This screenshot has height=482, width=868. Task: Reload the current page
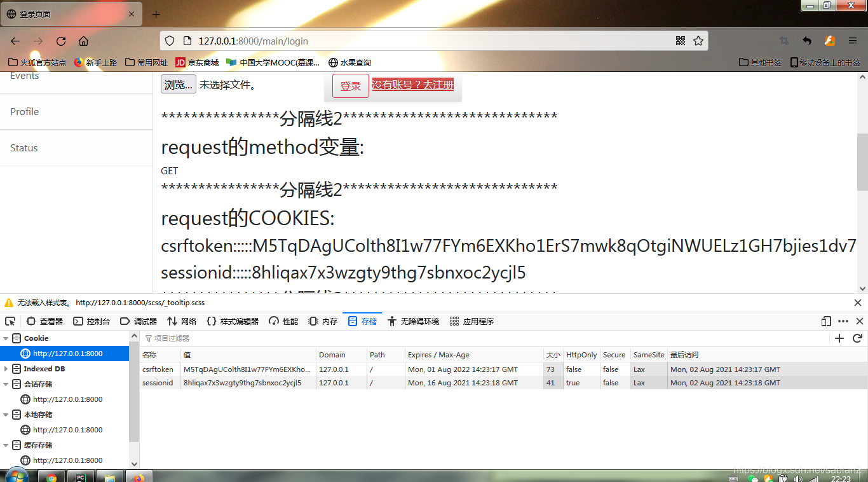click(61, 41)
